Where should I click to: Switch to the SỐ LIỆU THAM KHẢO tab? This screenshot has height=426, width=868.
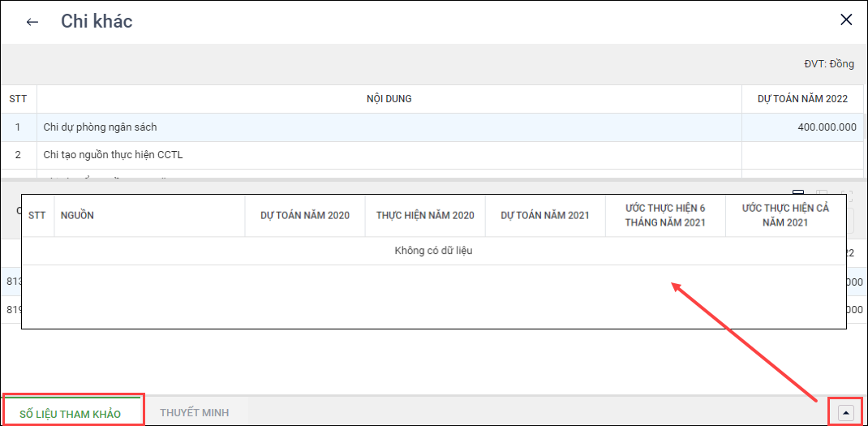[x=71, y=414]
